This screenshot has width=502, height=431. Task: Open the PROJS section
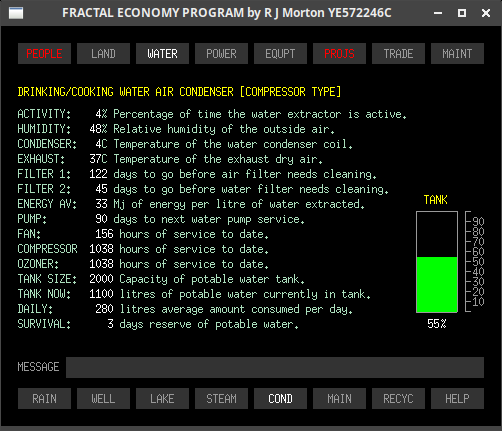click(339, 53)
